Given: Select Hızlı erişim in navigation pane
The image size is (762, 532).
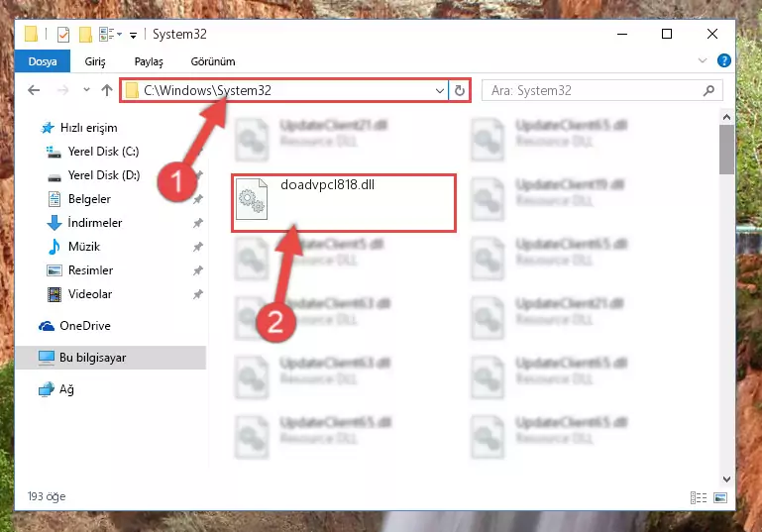Looking at the screenshot, I should (88, 128).
